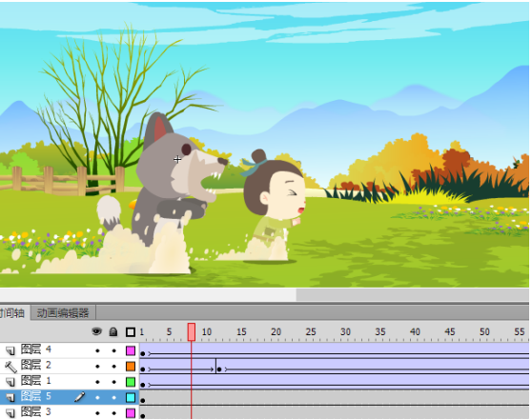Click the lock column header icon

coord(113,332)
